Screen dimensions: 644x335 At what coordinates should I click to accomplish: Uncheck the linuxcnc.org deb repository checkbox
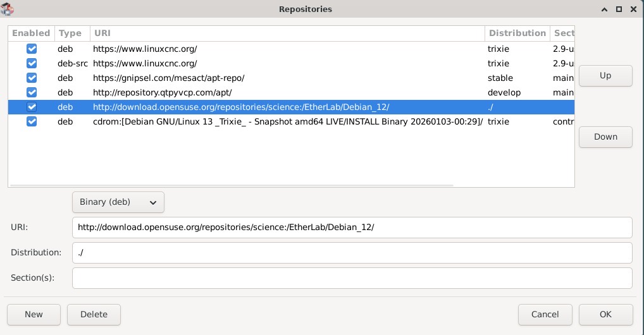tap(32, 49)
